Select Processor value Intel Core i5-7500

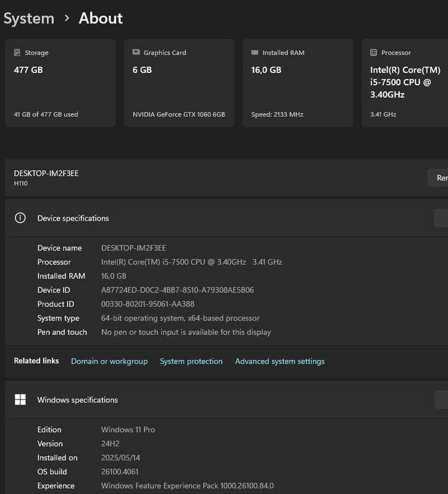(191, 262)
